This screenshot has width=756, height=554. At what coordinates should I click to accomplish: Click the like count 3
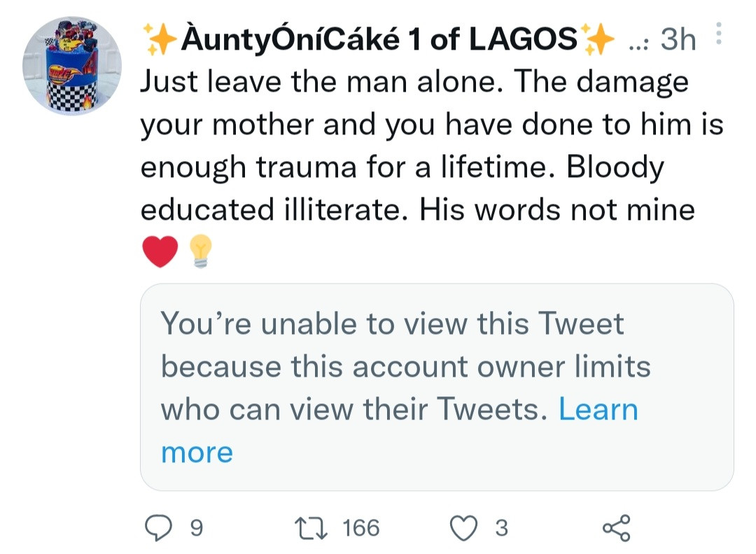click(501, 527)
